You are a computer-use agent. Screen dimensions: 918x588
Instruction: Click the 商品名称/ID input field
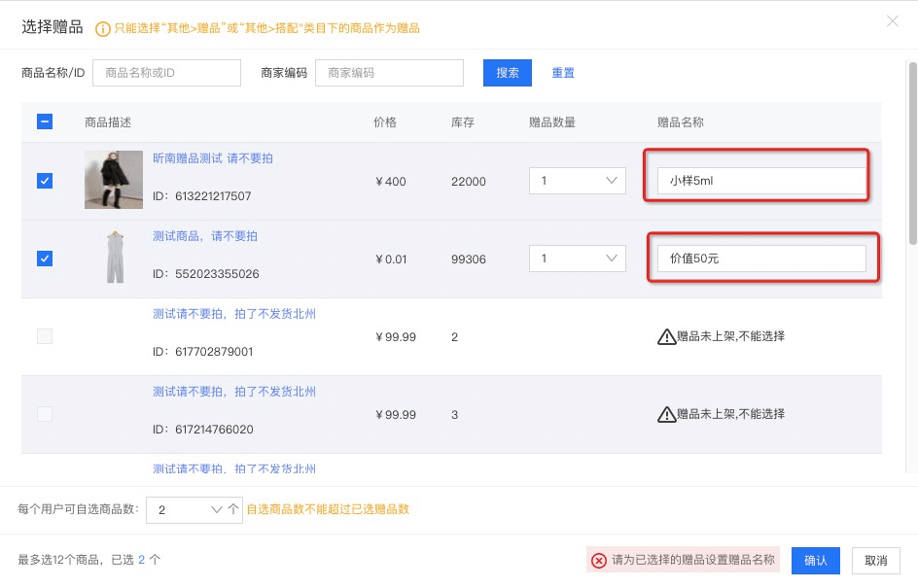[x=166, y=73]
